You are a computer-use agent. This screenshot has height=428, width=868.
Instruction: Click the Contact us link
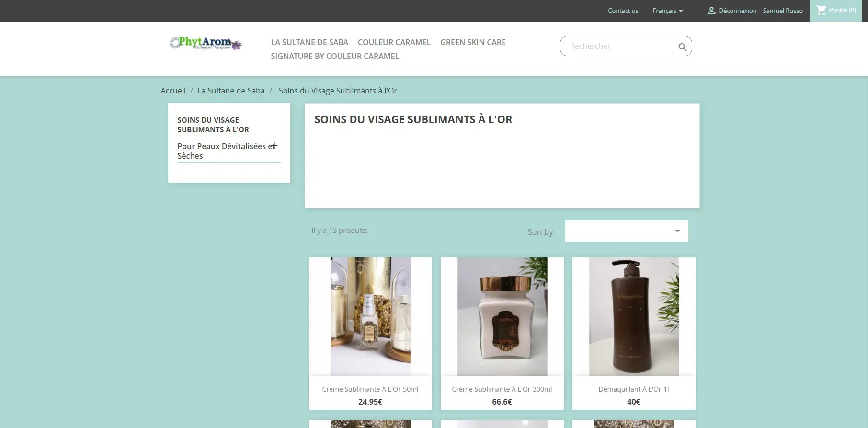[x=623, y=11]
